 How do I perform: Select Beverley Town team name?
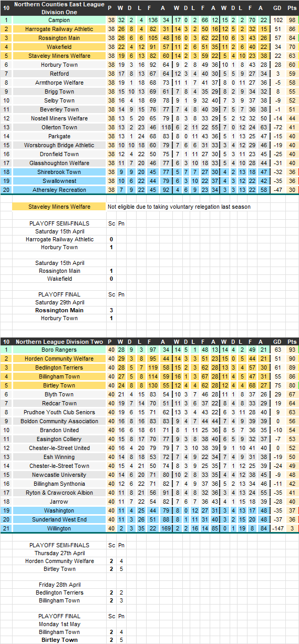(x=59, y=109)
